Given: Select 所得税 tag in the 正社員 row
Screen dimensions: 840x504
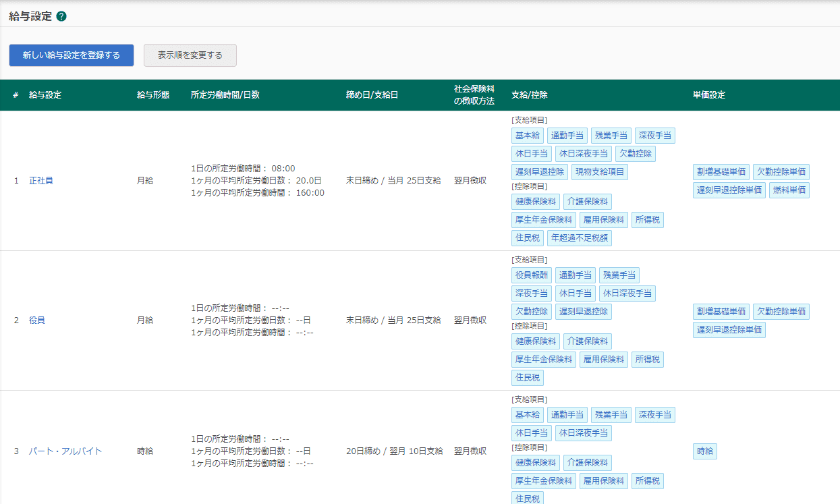Looking at the screenshot, I should pos(647,219).
